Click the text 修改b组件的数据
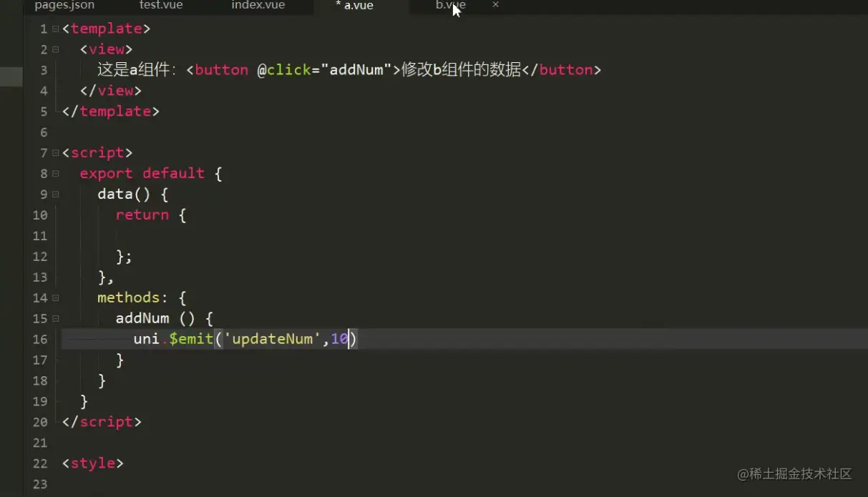This screenshot has width=868, height=497. point(462,70)
